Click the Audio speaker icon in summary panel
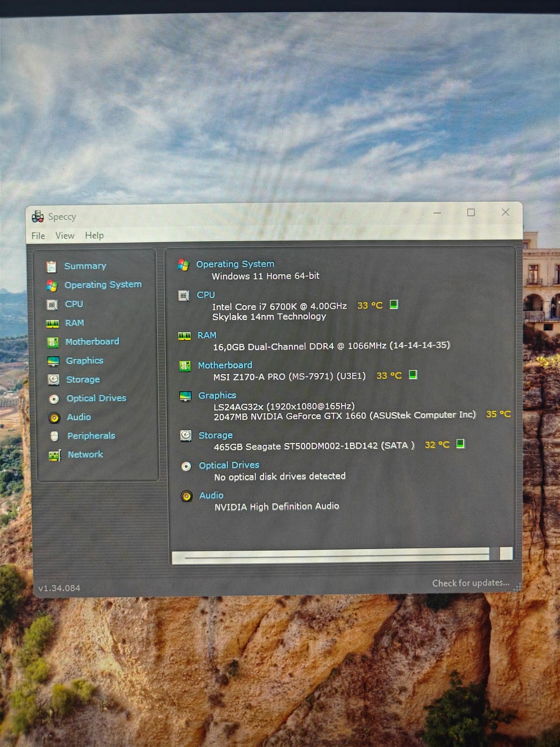Image resolution: width=560 pixels, height=747 pixels. click(x=187, y=497)
